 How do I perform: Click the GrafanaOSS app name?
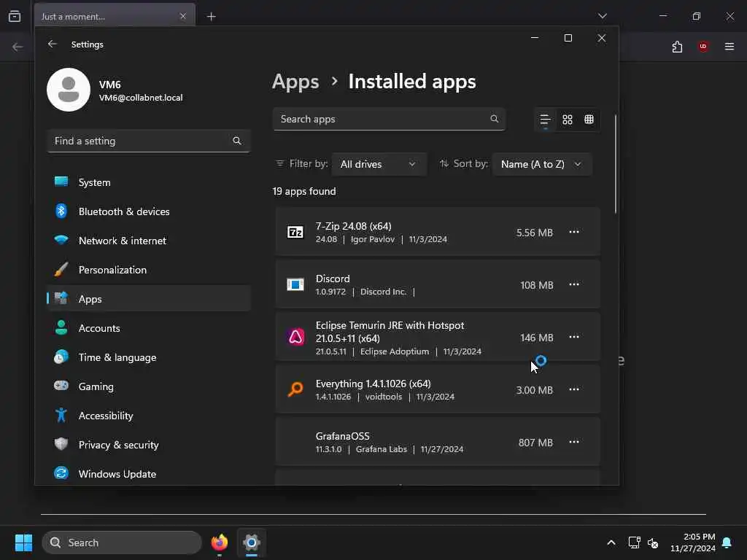343,436
